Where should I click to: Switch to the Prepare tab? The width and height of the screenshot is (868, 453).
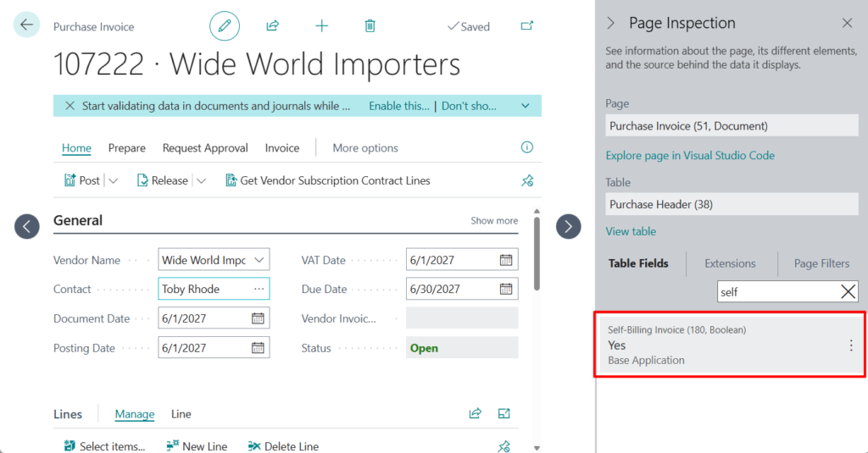pos(126,148)
